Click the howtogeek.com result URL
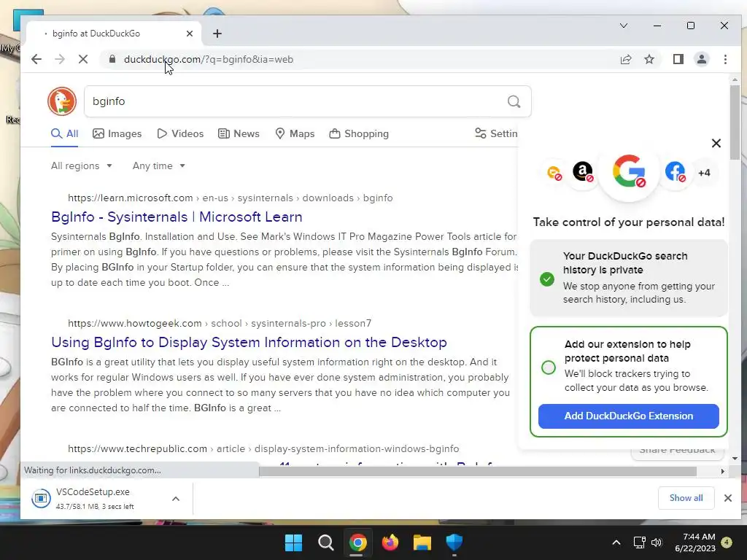 coord(220,323)
